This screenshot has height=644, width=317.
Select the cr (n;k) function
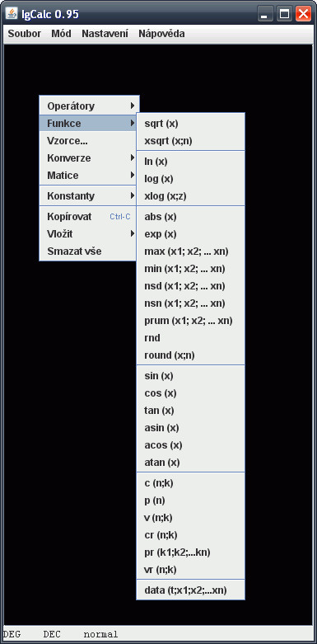pyautogui.click(x=191, y=535)
